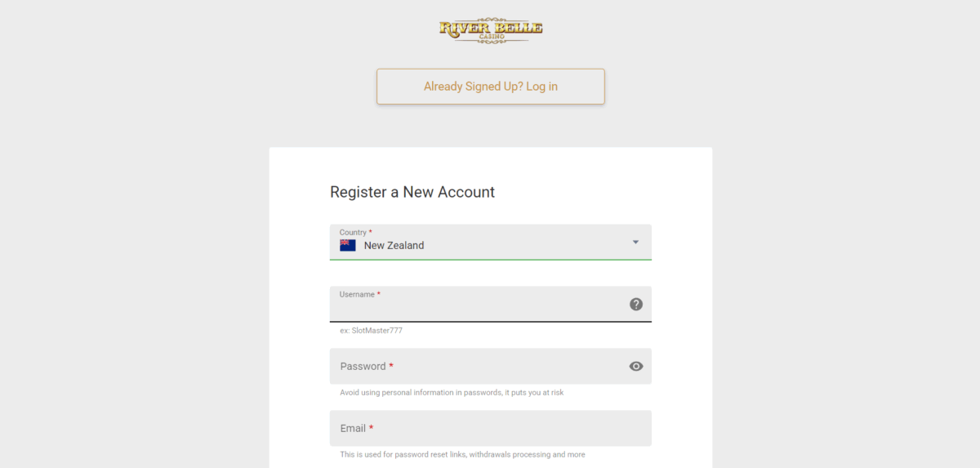Click the New Zealand flag icon
The image size is (980, 468).
pos(348,245)
